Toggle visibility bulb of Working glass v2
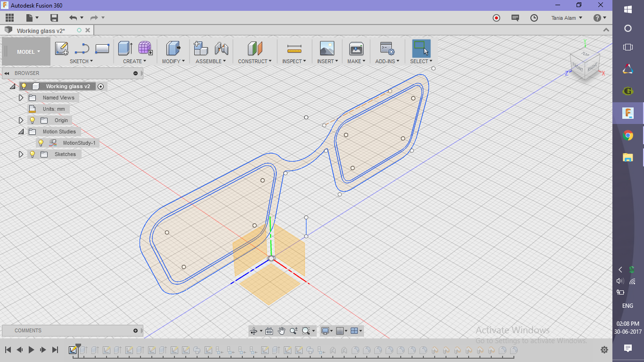The height and width of the screenshot is (362, 644). click(x=24, y=86)
